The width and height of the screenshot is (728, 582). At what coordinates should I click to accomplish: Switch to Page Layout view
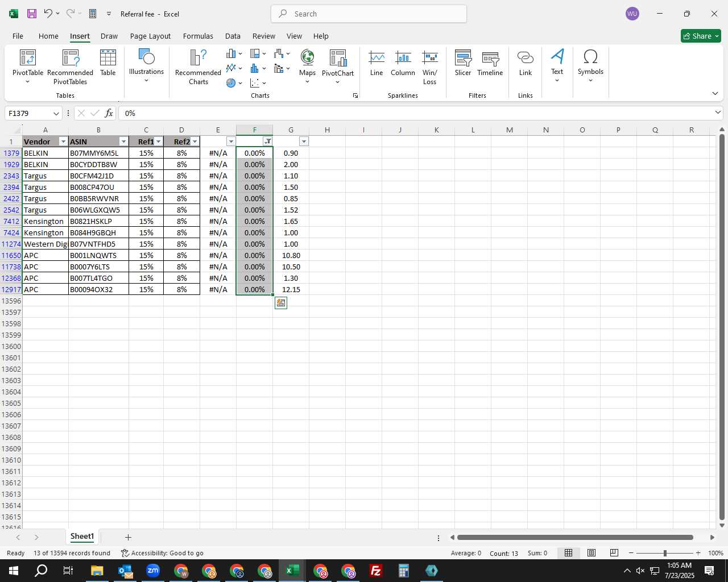[591, 553]
